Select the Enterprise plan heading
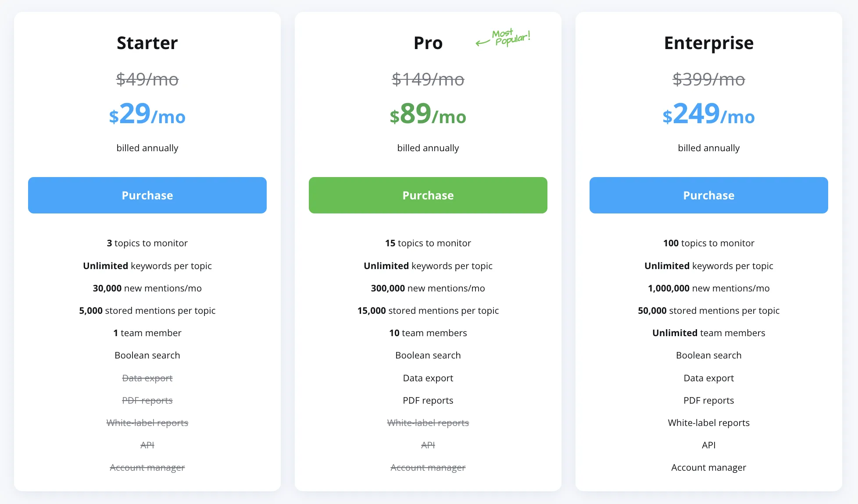 pos(708,43)
